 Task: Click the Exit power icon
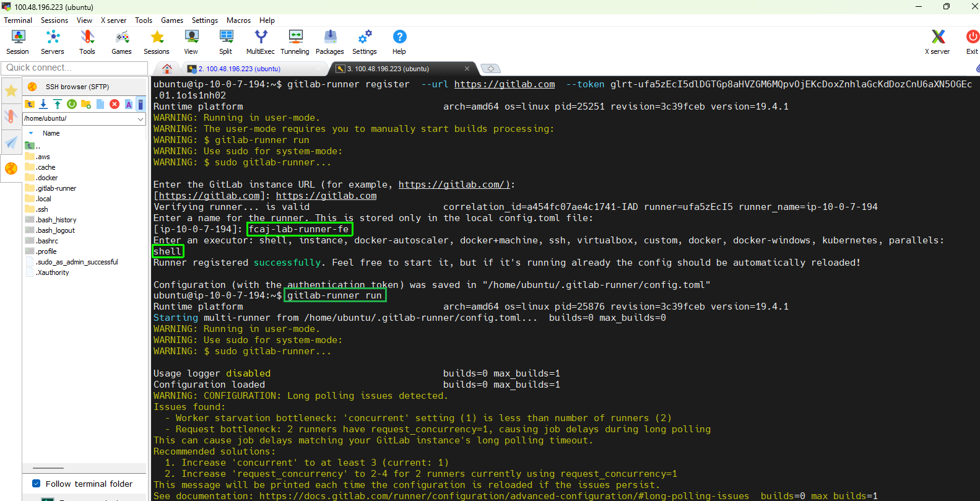tap(972, 42)
